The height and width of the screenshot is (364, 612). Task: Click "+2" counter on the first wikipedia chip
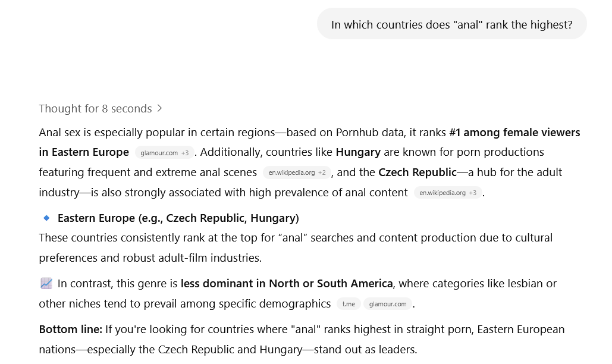[322, 172]
